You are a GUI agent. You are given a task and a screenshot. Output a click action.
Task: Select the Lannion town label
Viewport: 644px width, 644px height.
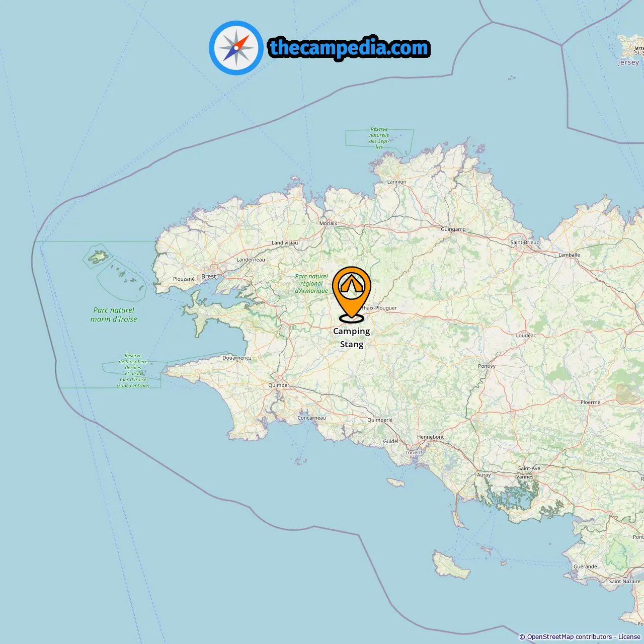pos(397,182)
